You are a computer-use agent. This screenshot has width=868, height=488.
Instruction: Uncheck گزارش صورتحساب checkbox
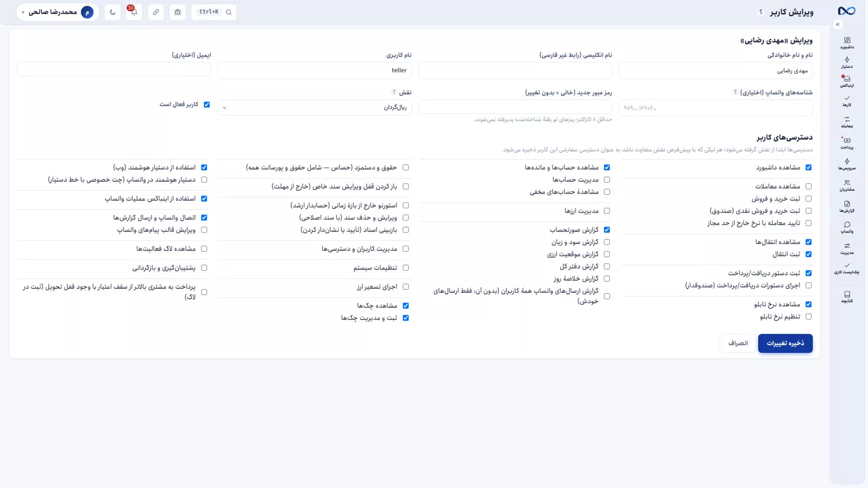tap(607, 230)
